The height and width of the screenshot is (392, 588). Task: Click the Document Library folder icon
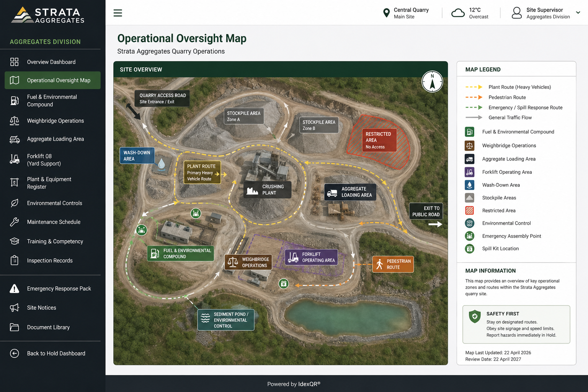(15, 327)
